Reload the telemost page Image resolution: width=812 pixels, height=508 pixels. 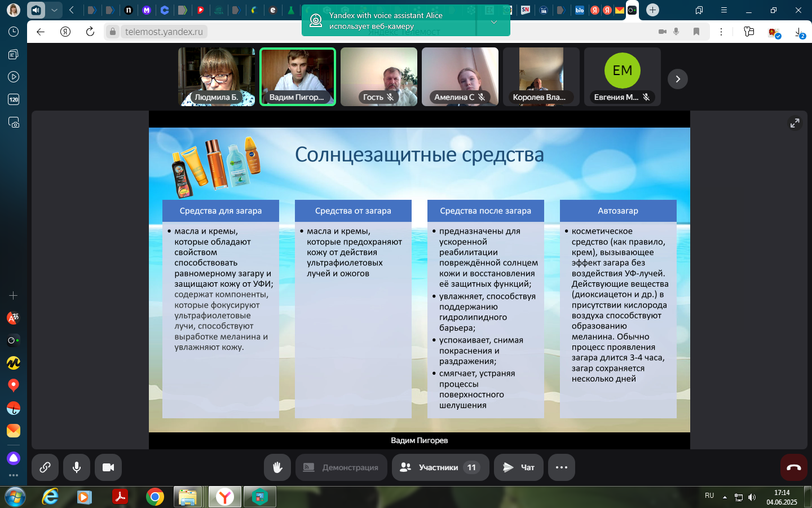click(x=90, y=32)
